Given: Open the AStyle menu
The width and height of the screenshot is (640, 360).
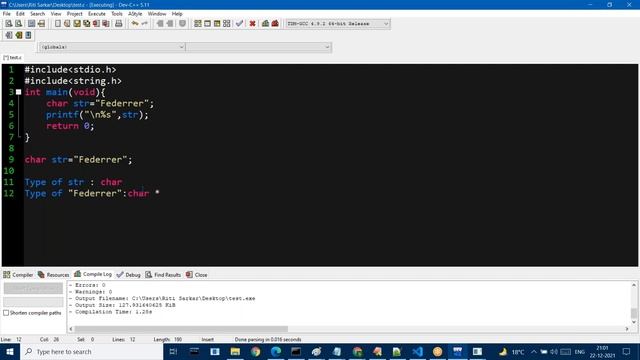Looking at the screenshot, I should [x=135, y=14].
